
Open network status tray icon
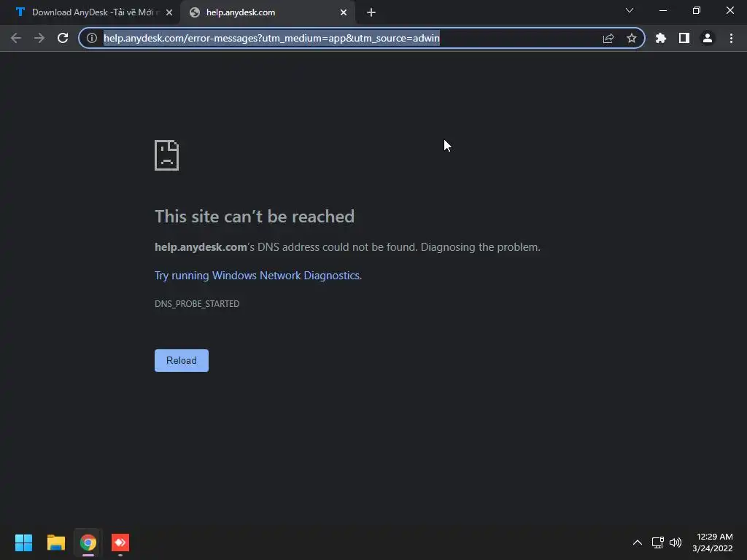[658, 542]
